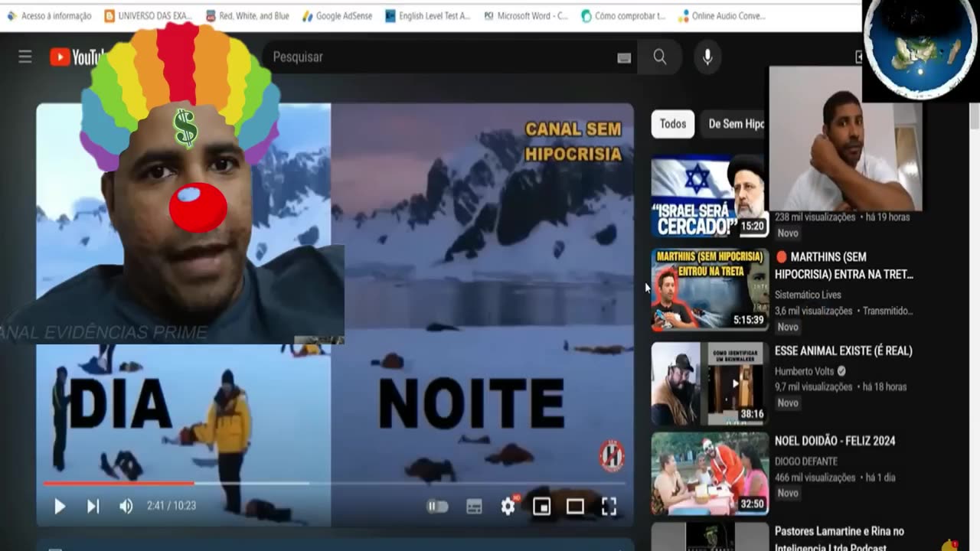Open the DIOGO DEFANTE channel
980x551 pixels.
[806, 461]
